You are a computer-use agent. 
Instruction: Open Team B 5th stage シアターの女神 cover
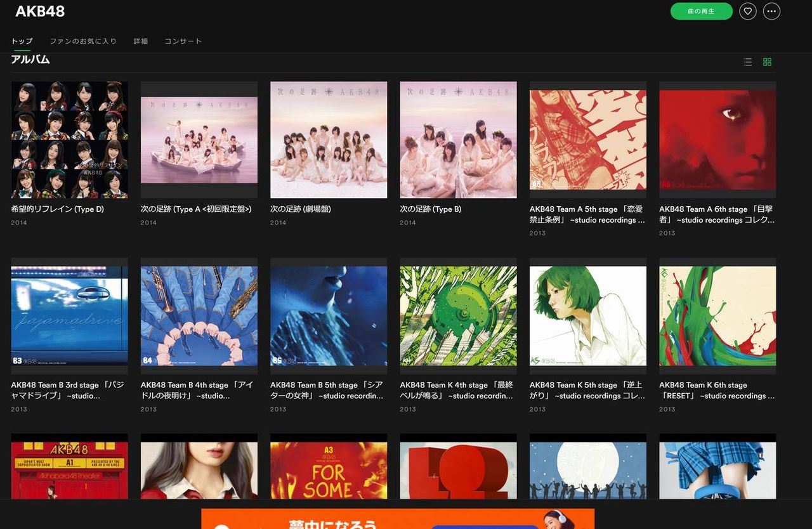[329, 316]
